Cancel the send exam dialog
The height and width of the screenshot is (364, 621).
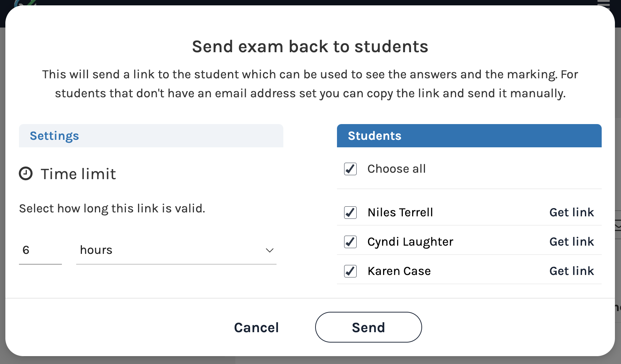pos(256,328)
